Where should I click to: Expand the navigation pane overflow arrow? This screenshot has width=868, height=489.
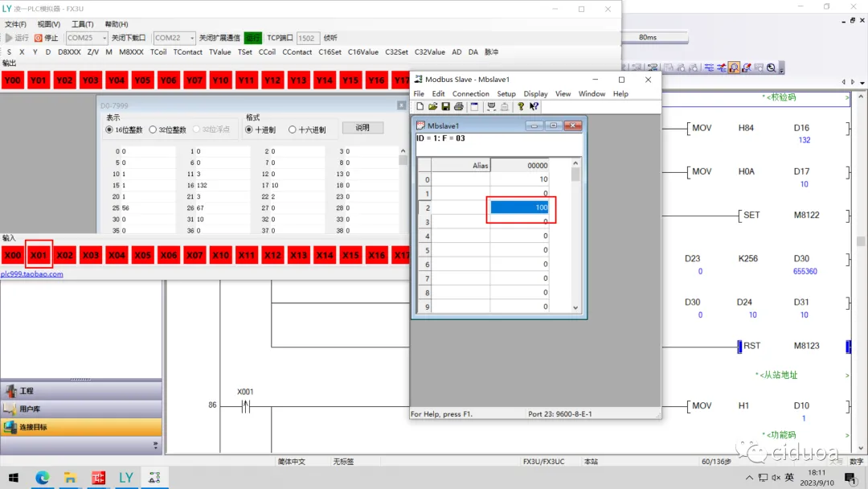(156, 445)
